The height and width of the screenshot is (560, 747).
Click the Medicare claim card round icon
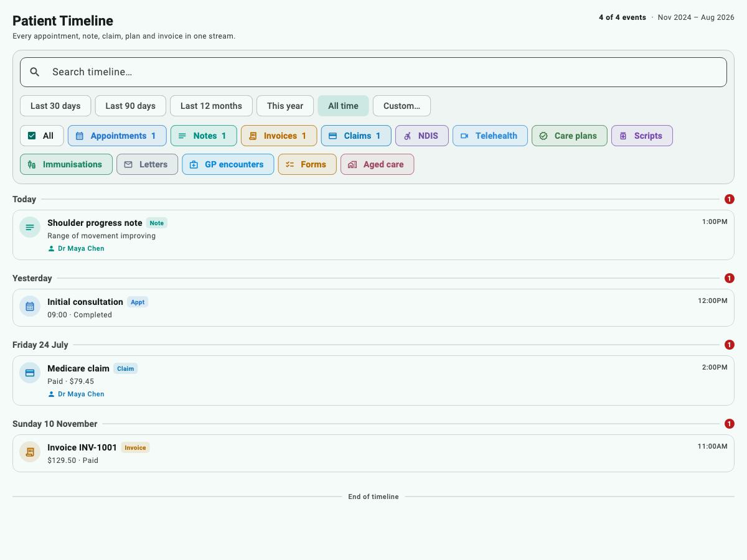click(x=30, y=373)
